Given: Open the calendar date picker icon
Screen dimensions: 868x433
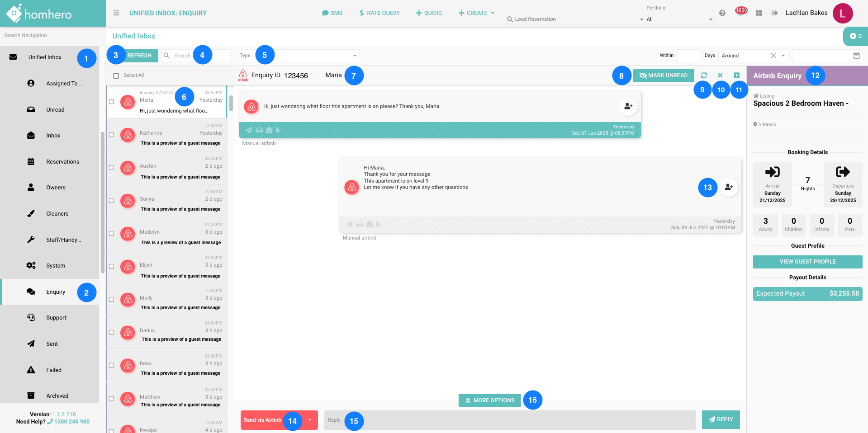Looking at the screenshot, I should (856, 56).
